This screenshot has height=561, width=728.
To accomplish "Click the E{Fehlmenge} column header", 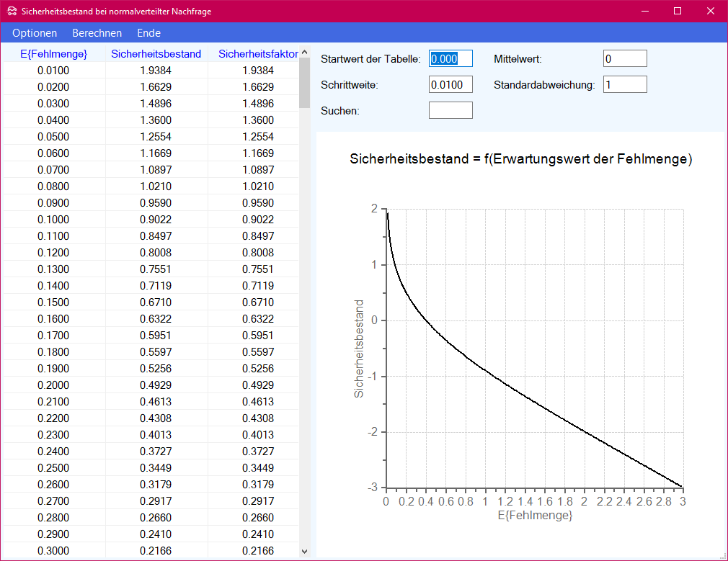I will (53, 54).
